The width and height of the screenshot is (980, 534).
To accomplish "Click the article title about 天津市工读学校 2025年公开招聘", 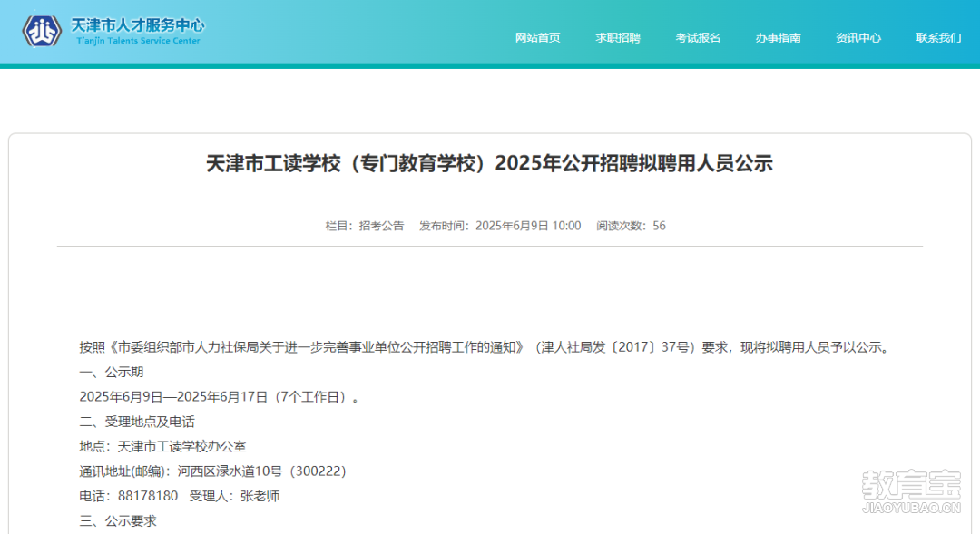I will click(x=489, y=163).
